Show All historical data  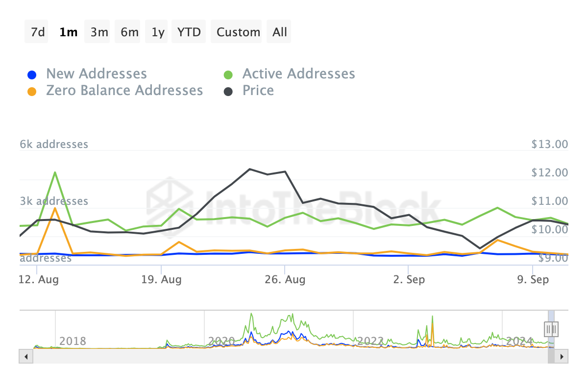point(280,32)
